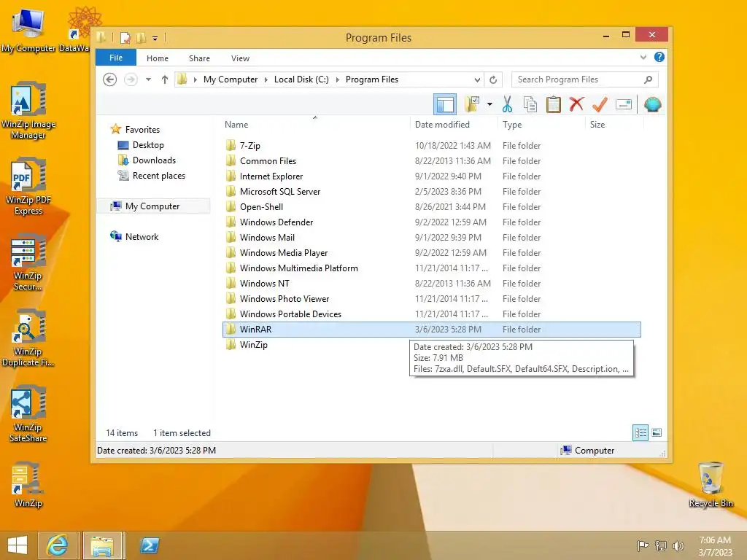
Task: Click the red Delete X icon
Action: click(x=576, y=104)
